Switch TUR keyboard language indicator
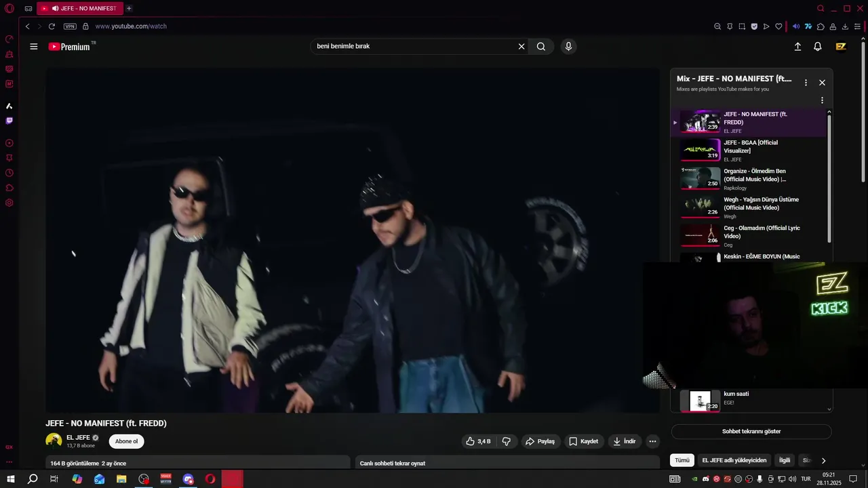The width and height of the screenshot is (868, 488). tap(806, 479)
